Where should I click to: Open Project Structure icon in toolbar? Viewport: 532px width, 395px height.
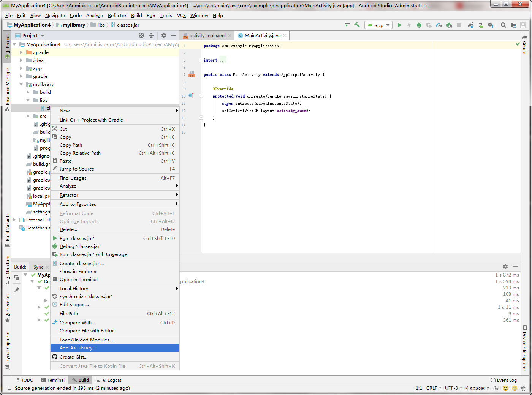pyautogui.click(x=513, y=25)
